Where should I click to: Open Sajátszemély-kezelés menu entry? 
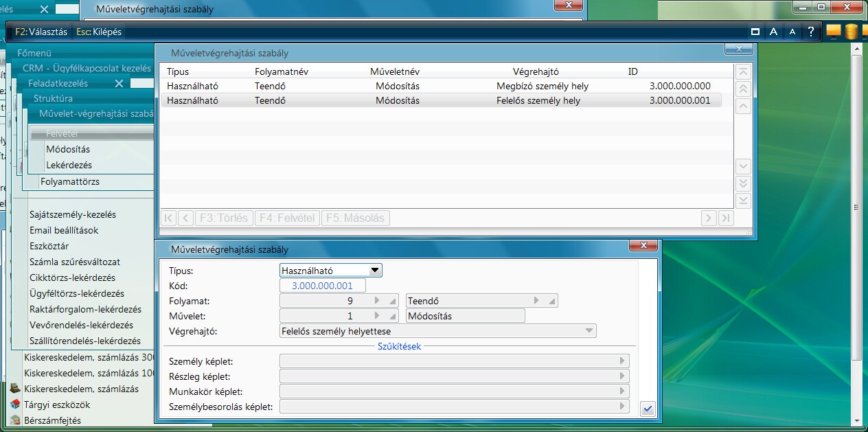click(x=73, y=214)
